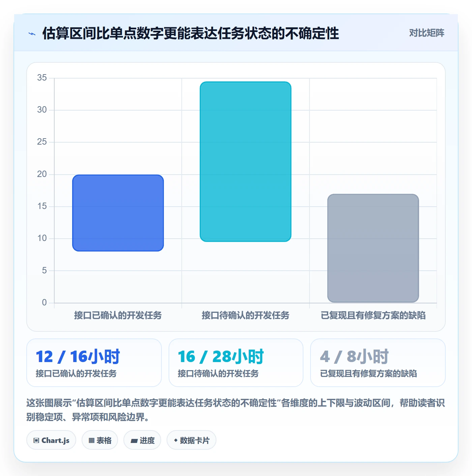Click the cyan bar for 接口待确认的开发任务
The height and width of the screenshot is (476, 472).
pos(245,161)
